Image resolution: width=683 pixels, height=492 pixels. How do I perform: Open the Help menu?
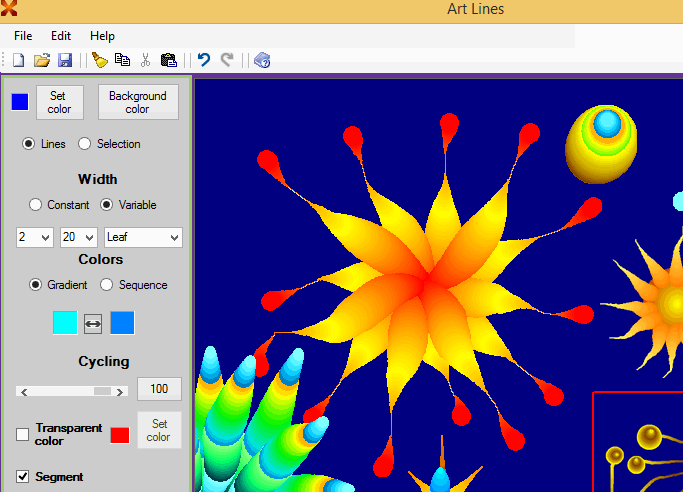[x=102, y=36]
